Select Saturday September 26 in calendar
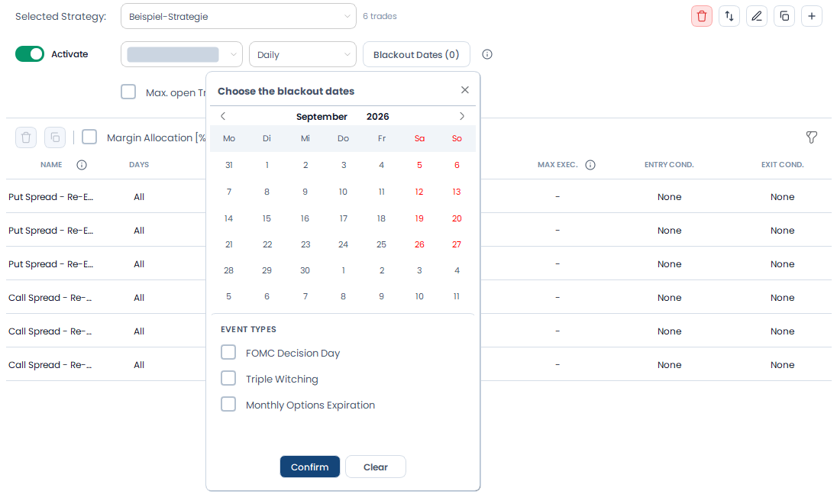Screen dimensions: 837x504 point(419,244)
